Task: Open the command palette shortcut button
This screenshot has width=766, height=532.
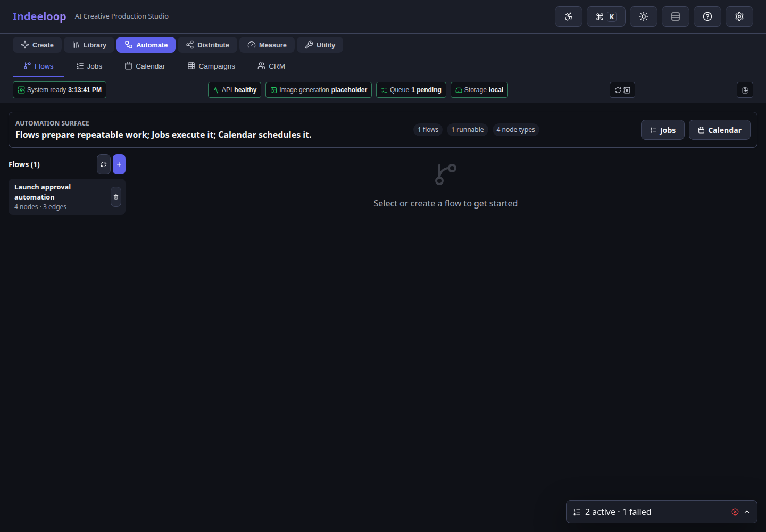Action: click(606, 16)
